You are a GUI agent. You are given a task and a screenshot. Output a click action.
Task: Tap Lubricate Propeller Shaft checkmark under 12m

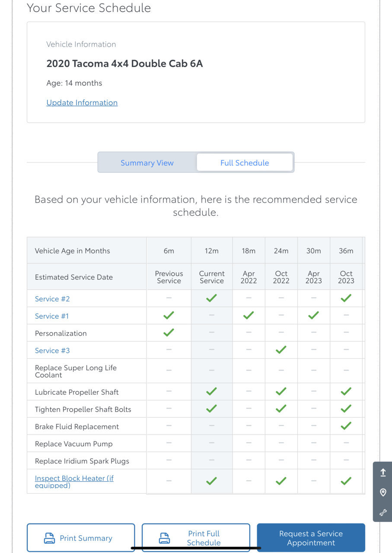[x=211, y=391]
